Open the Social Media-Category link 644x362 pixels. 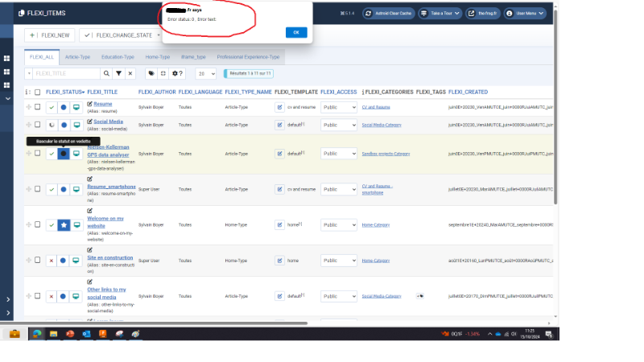pos(382,125)
